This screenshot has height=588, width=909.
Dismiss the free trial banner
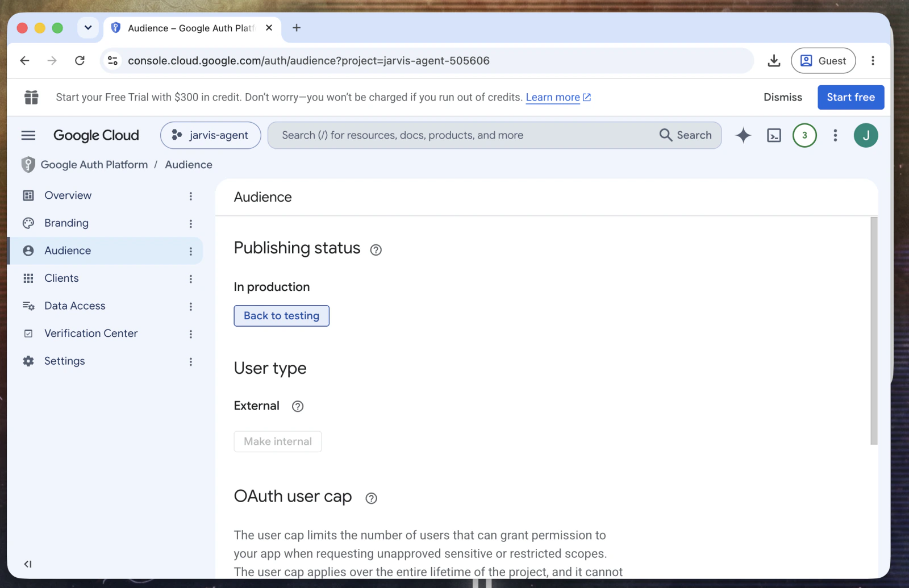click(783, 97)
